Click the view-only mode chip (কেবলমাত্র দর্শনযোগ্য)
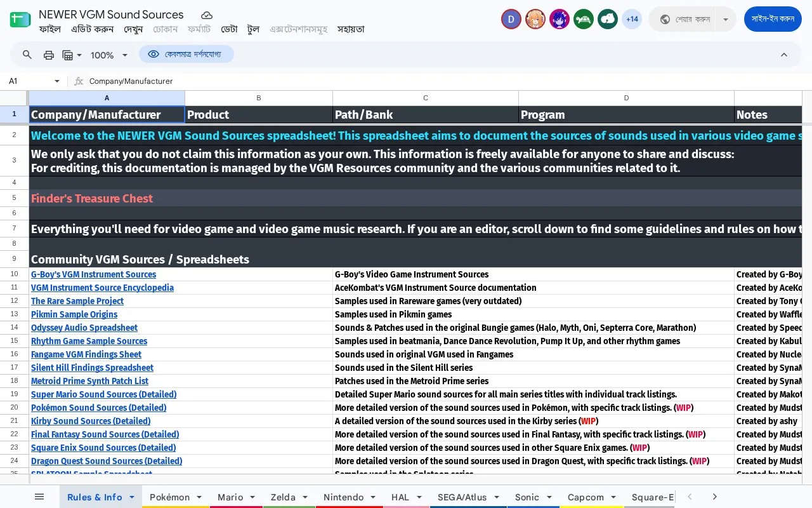Image resolution: width=812 pixels, height=508 pixels. click(187, 55)
